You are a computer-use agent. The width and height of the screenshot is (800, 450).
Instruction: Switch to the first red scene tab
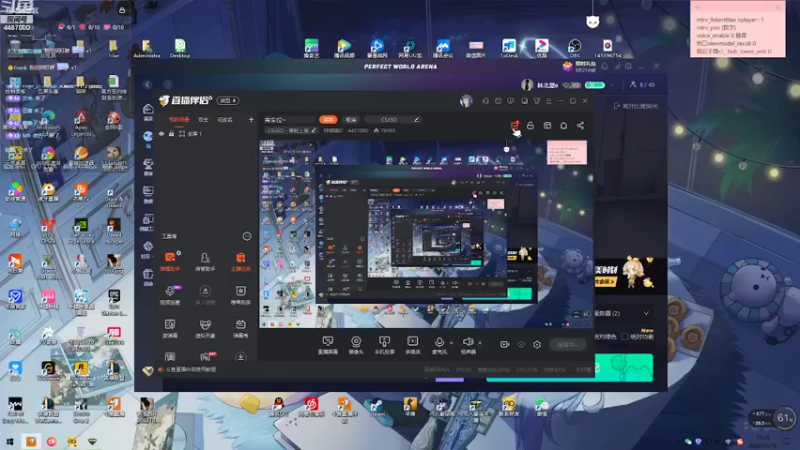tap(179, 119)
